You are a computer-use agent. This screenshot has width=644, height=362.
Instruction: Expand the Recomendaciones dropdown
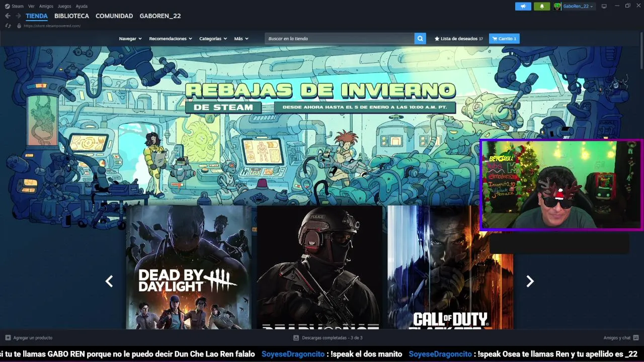tap(171, 39)
